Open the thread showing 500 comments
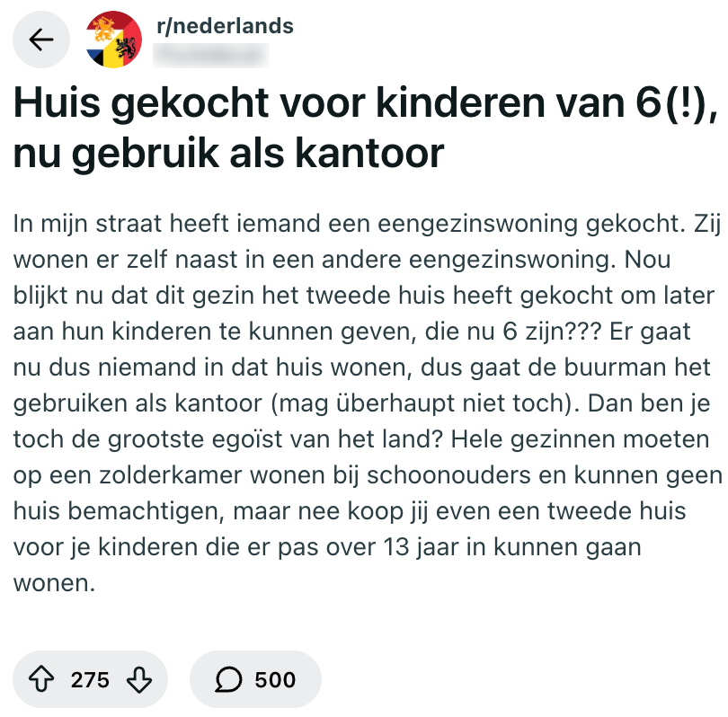This screenshot has width=728, height=717. pyautogui.click(x=255, y=680)
